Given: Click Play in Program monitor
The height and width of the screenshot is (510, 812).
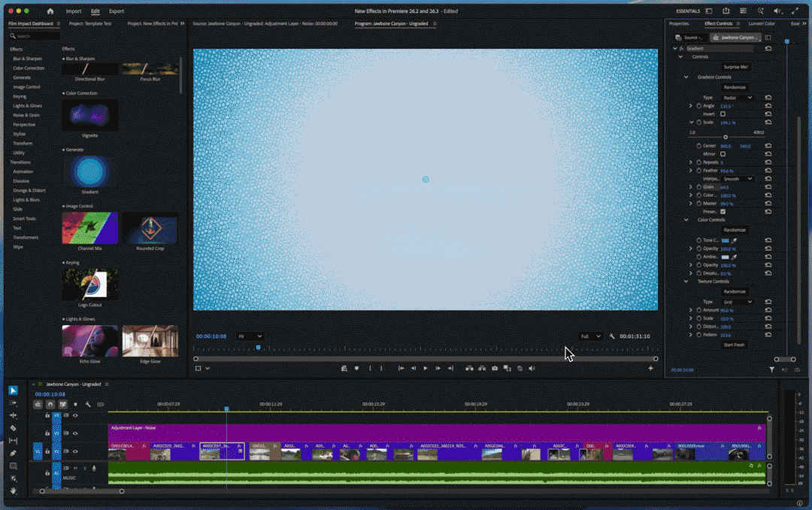Looking at the screenshot, I should (425, 368).
